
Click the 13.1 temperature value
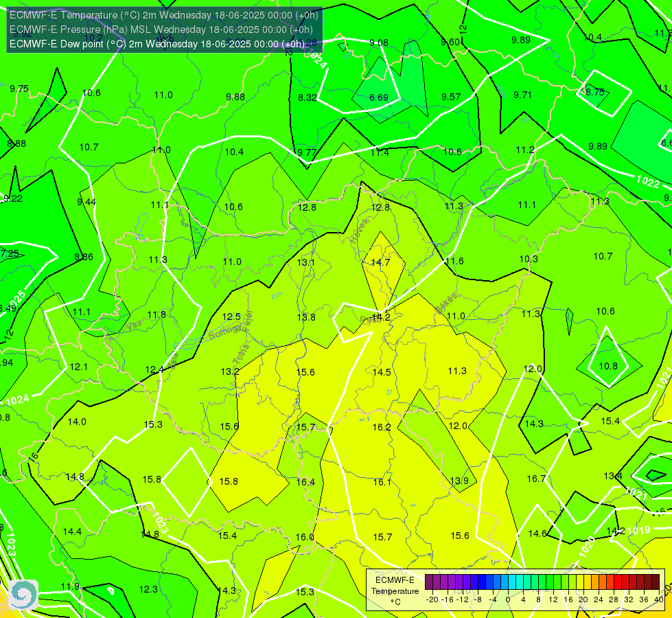[x=306, y=262]
